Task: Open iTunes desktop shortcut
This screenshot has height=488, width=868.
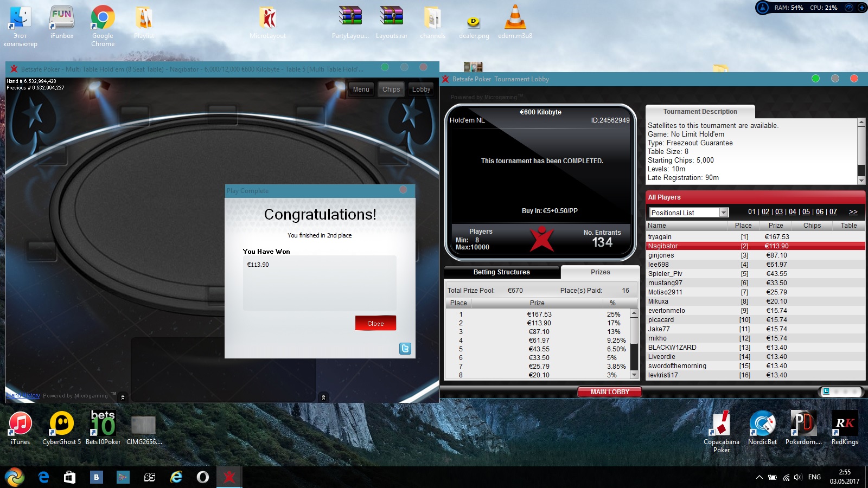Action: point(21,428)
